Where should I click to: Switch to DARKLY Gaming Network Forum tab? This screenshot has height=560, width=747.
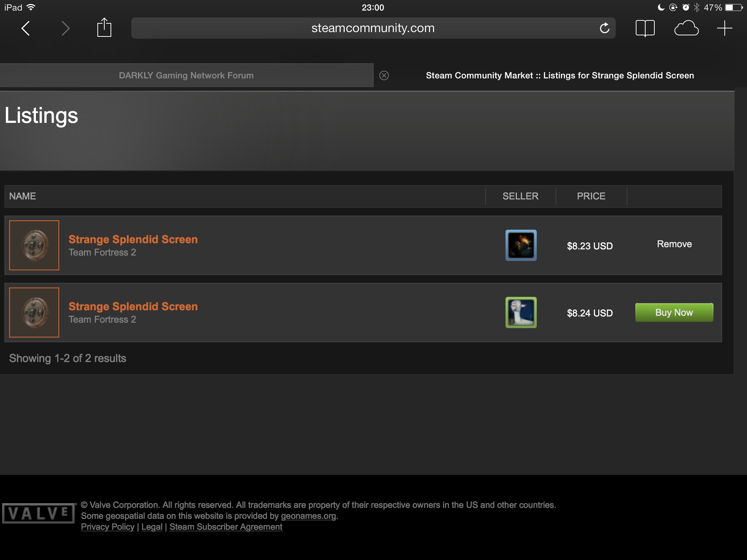click(x=186, y=75)
